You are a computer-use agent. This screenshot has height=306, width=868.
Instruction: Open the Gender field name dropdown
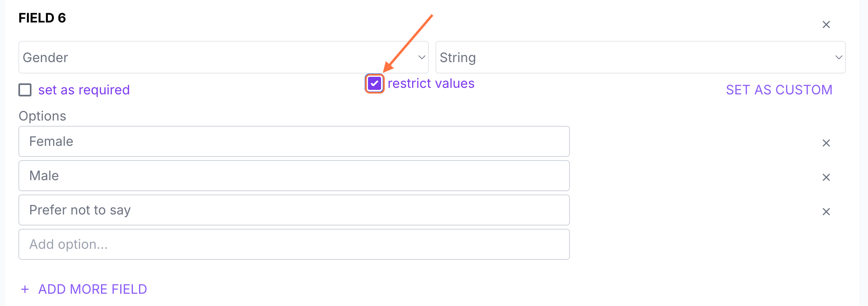217,58
